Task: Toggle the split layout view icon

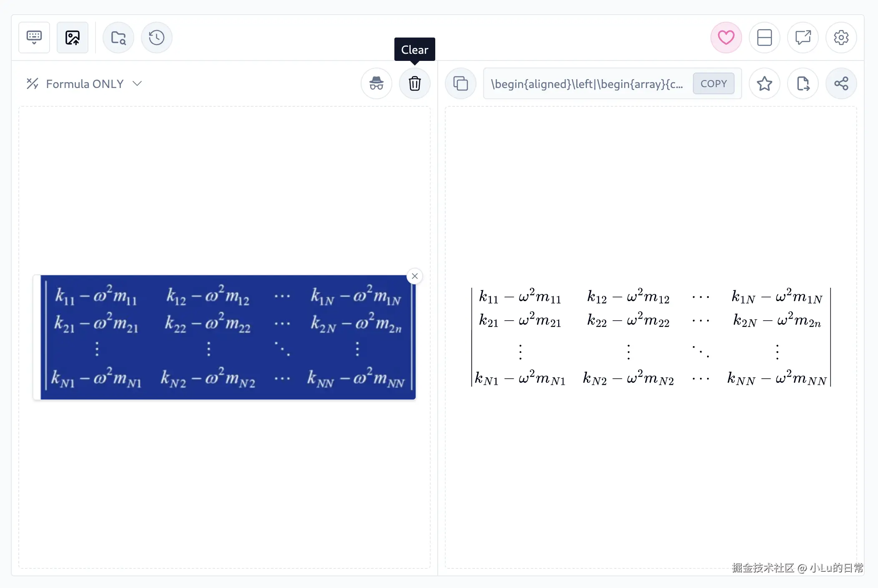Action: pos(764,38)
